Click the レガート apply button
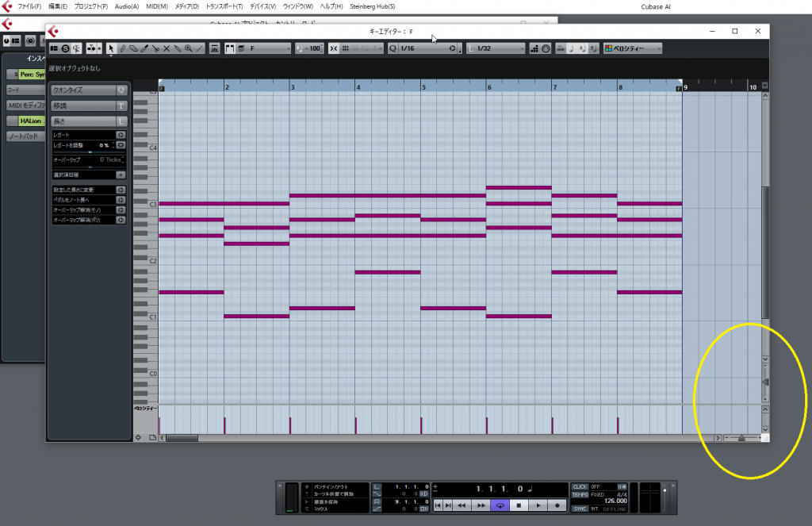The width and height of the screenshot is (812, 526). click(121, 135)
